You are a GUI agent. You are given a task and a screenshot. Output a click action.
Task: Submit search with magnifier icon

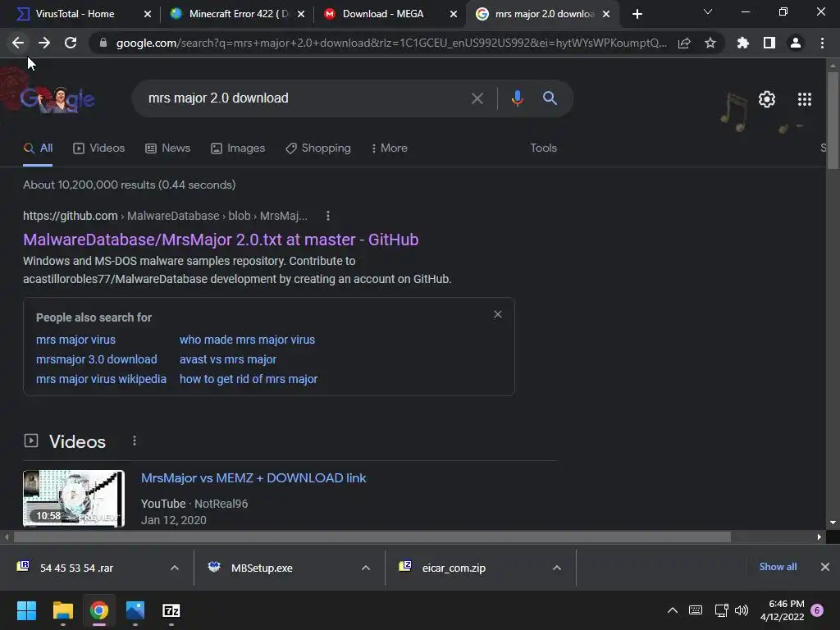click(550, 98)
